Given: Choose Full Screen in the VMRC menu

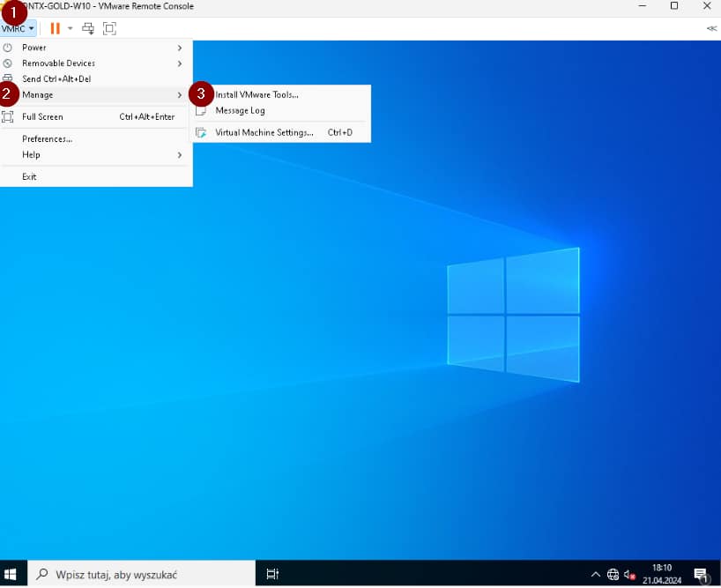Looking at the screenshot, I should click(x=42, y=116).
